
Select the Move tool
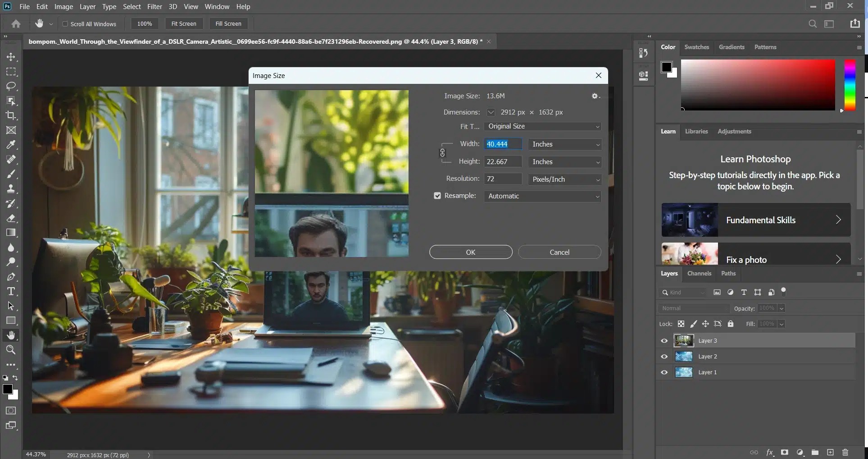11,57
